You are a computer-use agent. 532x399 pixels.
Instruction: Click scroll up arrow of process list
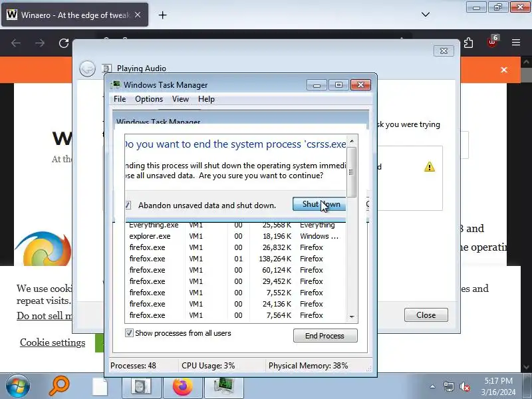coord(352,141)
